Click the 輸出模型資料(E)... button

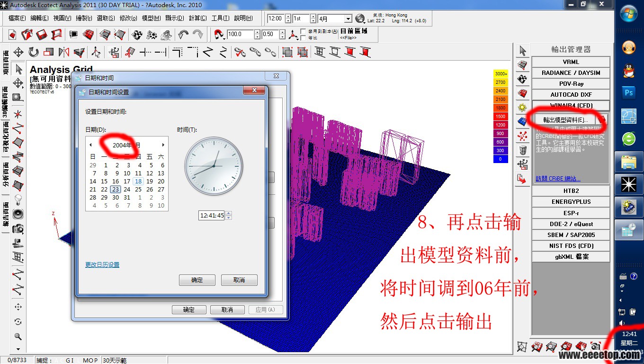point(565,120)
